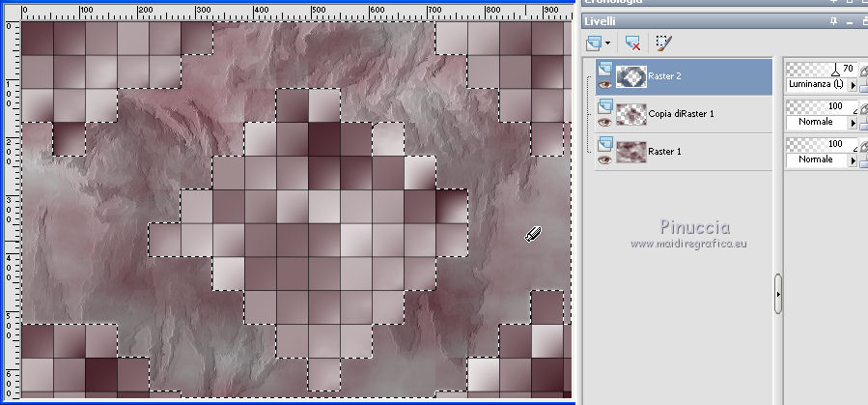This screenshot has height=405, width=868.
Task: Click the horizontal ruler above canvas
Action: pyautogui.click(x=296, y=13)
